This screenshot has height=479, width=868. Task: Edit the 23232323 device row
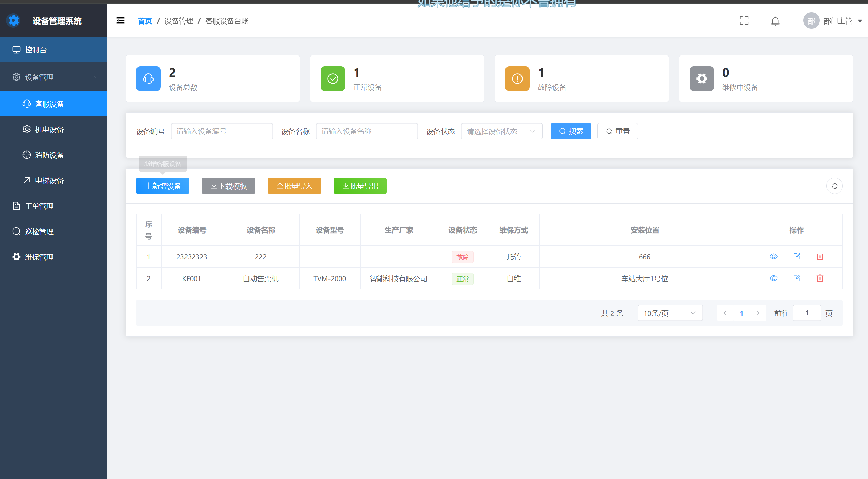coord(797,256)
